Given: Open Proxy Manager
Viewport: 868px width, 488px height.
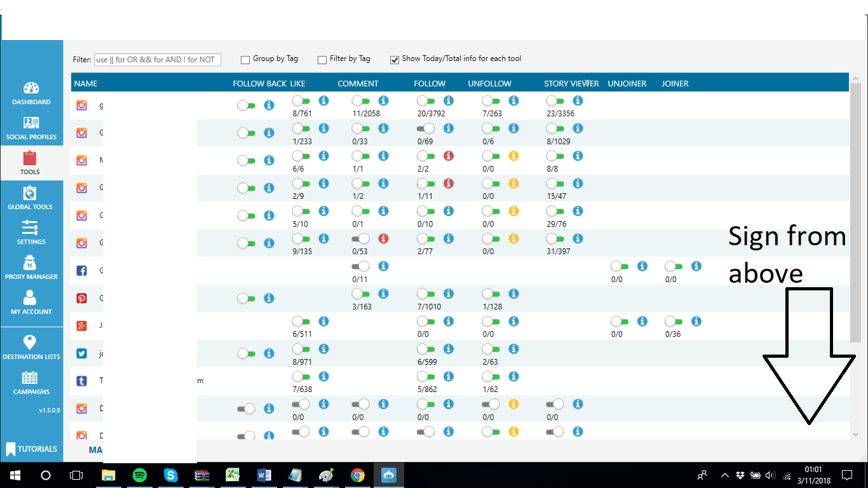Looking at the screenshot, I should (31, 268).
